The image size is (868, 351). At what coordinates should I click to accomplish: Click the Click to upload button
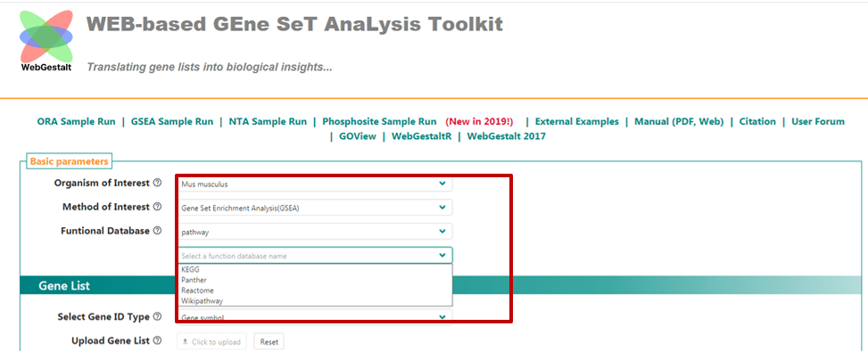pos(211,341)
